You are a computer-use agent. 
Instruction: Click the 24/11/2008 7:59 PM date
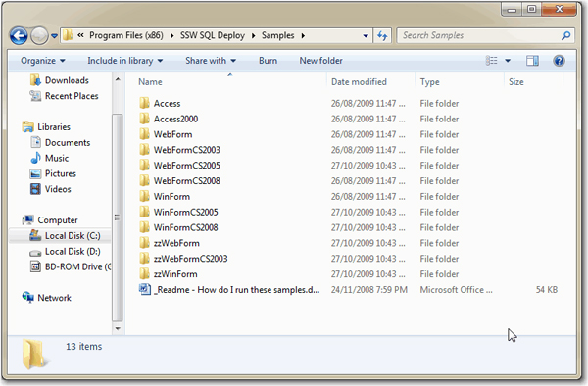[369, 290]
